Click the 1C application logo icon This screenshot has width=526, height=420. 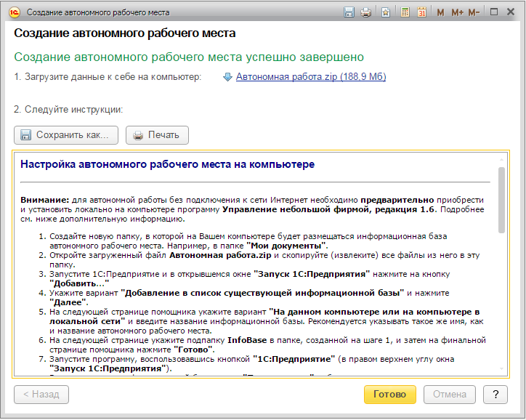pyautogui.click(x=15, y=12)
